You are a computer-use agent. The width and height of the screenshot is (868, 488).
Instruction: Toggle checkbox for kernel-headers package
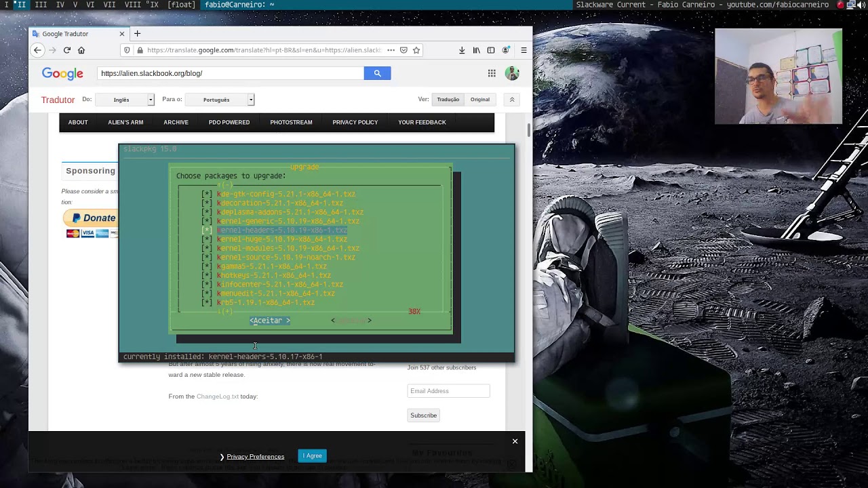pyautogui.click(x=207, y=230)
